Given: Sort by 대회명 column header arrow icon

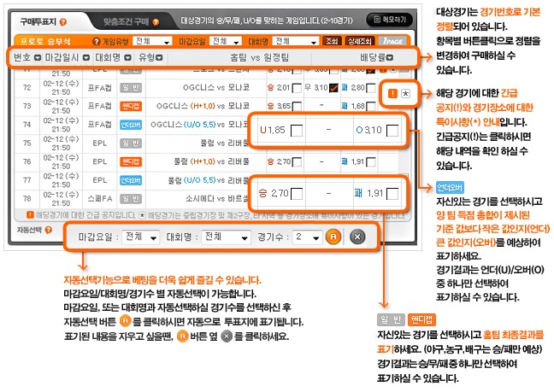Looking at the screenshot, I should point(128,57).
